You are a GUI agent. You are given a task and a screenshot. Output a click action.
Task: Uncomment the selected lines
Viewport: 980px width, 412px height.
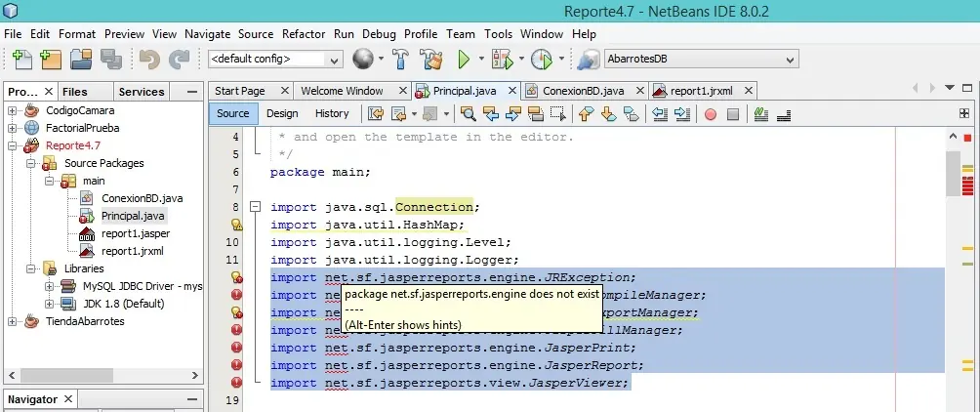point(784,114)
